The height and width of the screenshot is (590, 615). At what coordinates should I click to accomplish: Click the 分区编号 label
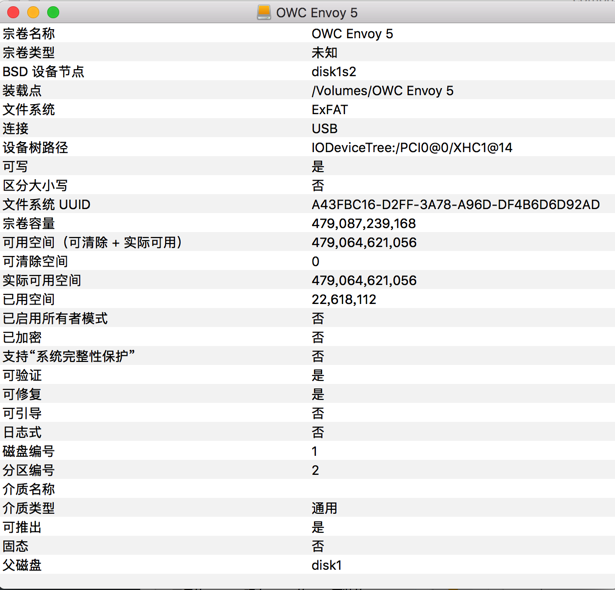(x=29, y=470)
